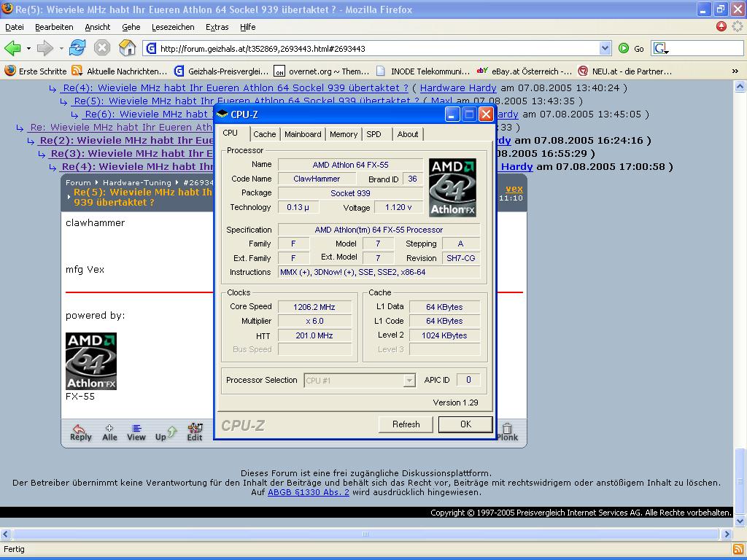Click the horizontal scrollbar thumb
The width and height of the screenshot is (747, 560).
(365, 534)
